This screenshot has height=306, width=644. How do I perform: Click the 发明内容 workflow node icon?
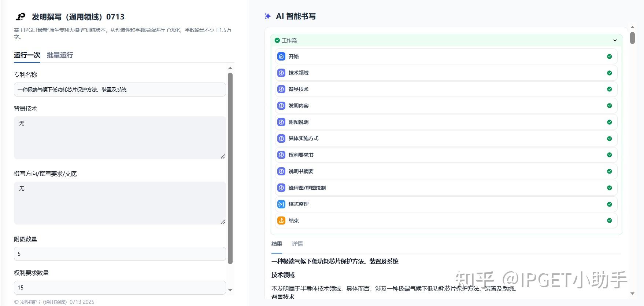point(281,106)
